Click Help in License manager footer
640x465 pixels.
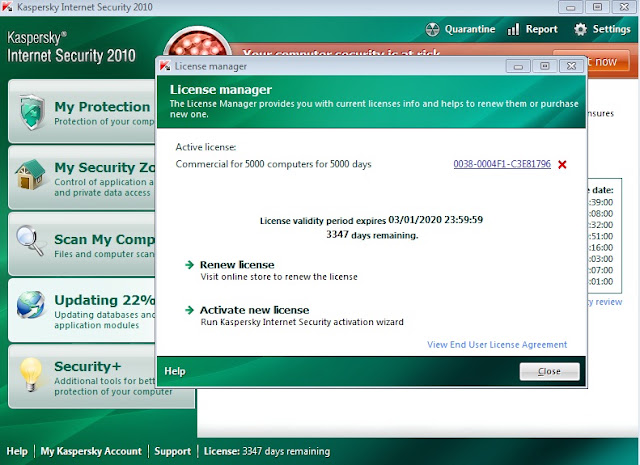(175, 371)
